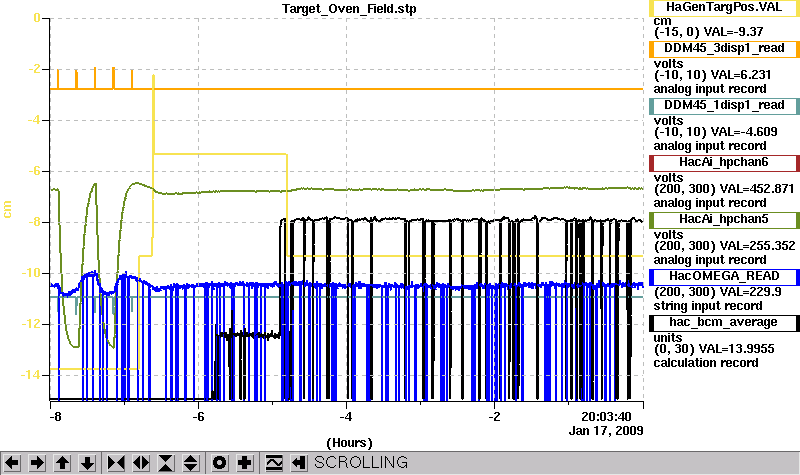Click the Jan 17, 2009 date label
The height and width of the screenshot is (475, 800).
(x=606, y=431)
